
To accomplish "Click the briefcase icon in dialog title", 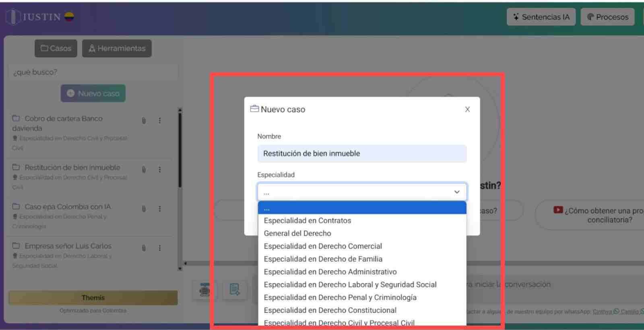I will tap(254, 109).
